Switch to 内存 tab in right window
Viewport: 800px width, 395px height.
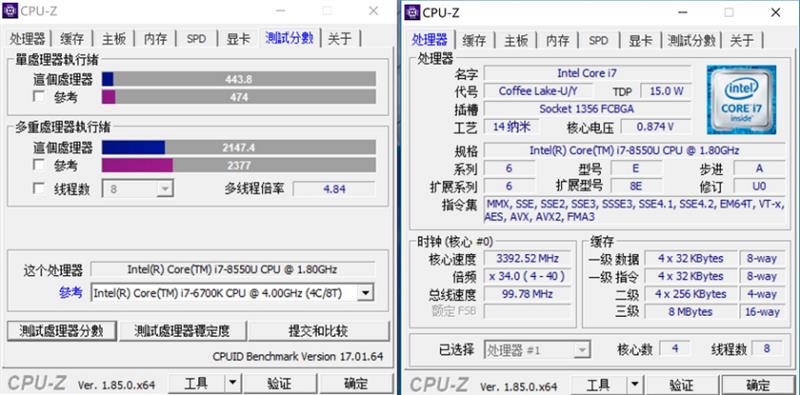pos(558,41)
